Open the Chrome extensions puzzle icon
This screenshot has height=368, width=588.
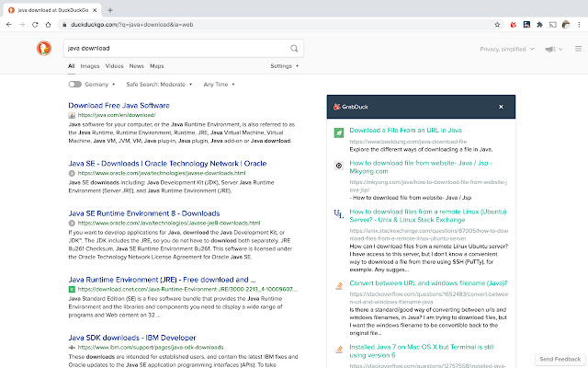pyautogui.click(x=540, y=24)
